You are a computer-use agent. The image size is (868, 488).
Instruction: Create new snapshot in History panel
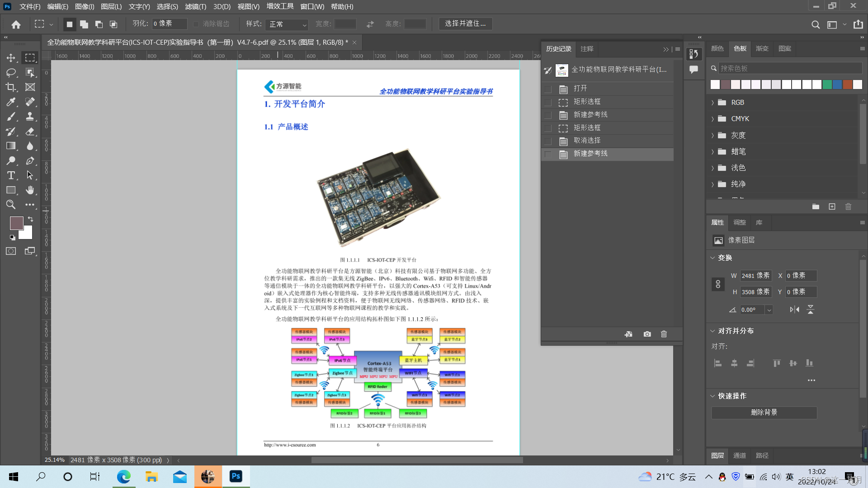(647, 334)
